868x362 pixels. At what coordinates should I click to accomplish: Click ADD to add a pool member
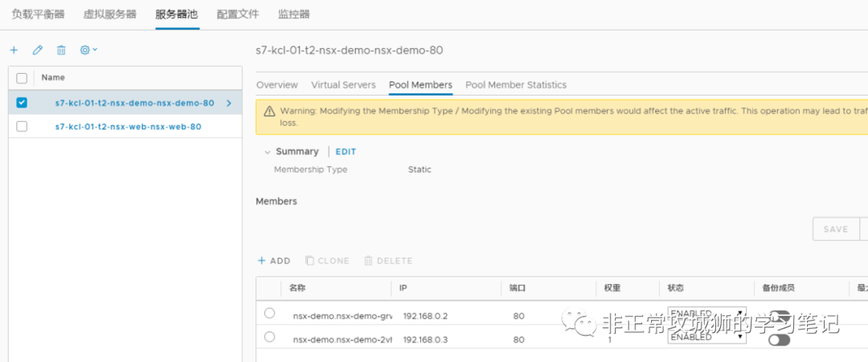click(x=273, y=261)
